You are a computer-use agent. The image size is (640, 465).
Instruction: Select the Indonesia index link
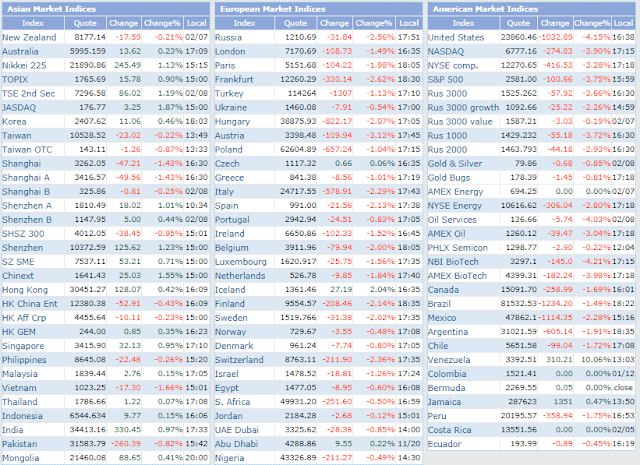pos(22,416)
